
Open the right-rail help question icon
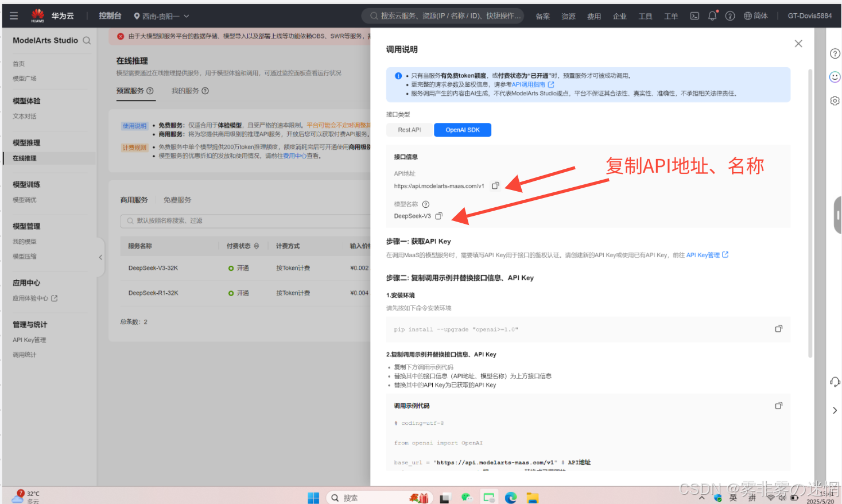coord(835,53)
